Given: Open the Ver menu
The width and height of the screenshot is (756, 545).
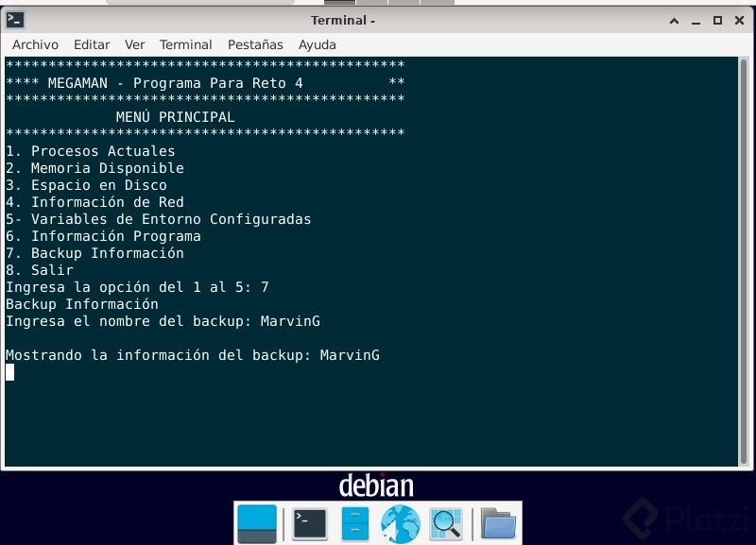Looking at the screenshot, I should (x=134, y=44).
